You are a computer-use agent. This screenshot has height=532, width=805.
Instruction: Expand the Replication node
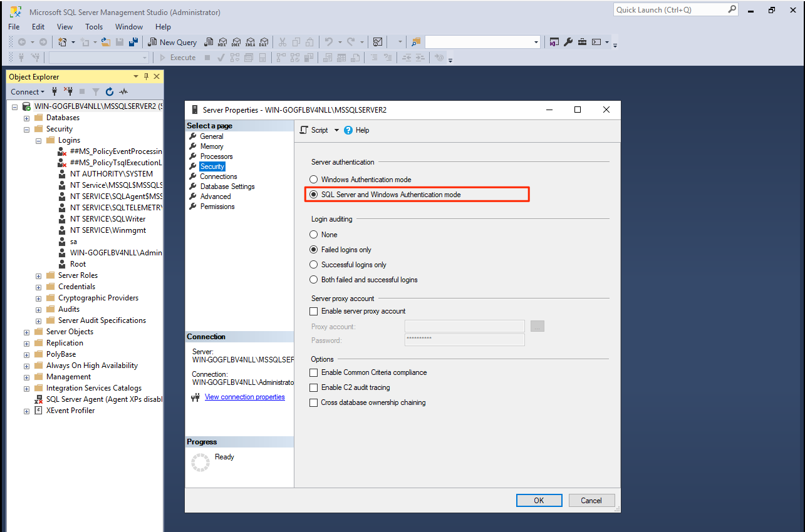tap(27, 343)
